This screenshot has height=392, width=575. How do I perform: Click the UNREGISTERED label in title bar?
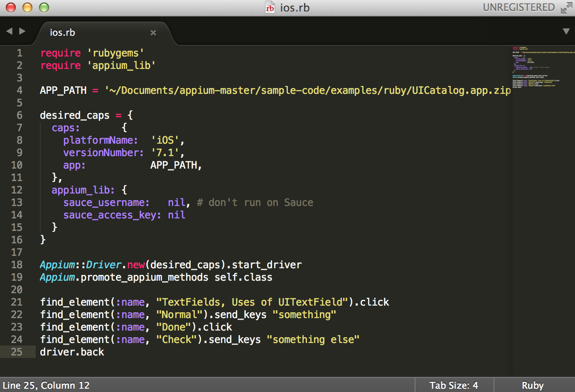(519, 7)
